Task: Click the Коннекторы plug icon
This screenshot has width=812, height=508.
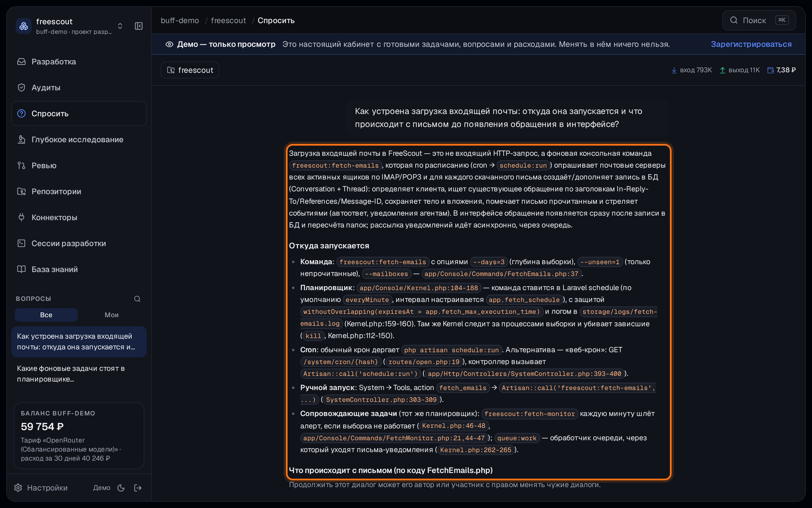Action: (x=21, y=217)
